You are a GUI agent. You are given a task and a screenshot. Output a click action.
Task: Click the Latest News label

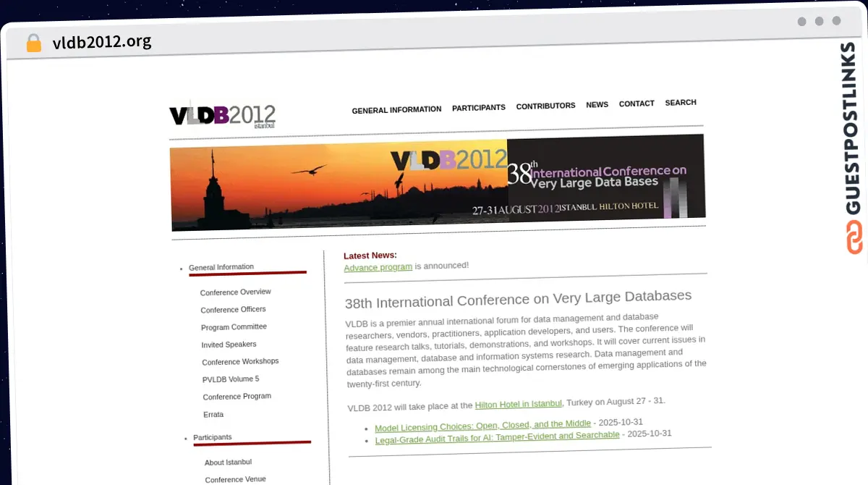tap(370, 256)
